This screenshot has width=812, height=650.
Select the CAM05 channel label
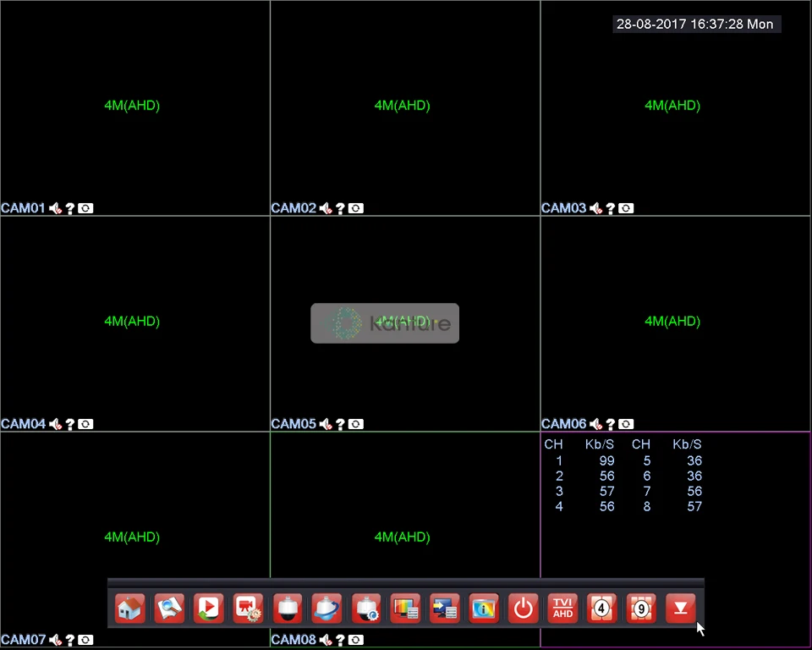294,424
